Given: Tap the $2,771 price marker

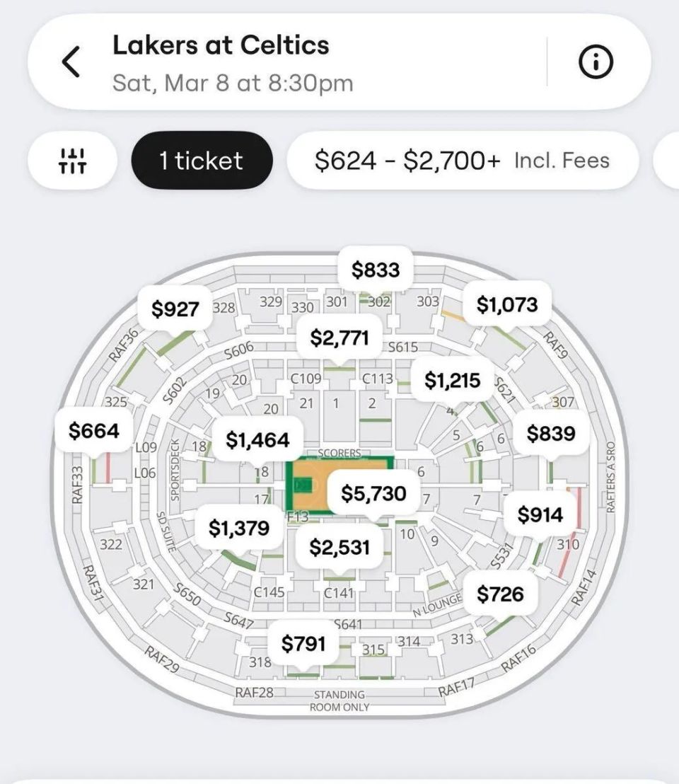Looking at the screenshot, I should [339, 338].
